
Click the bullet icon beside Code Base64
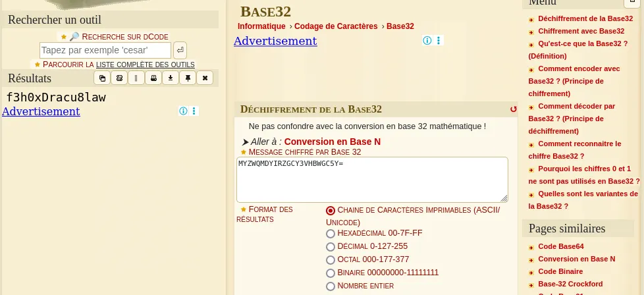click(531, 248)
